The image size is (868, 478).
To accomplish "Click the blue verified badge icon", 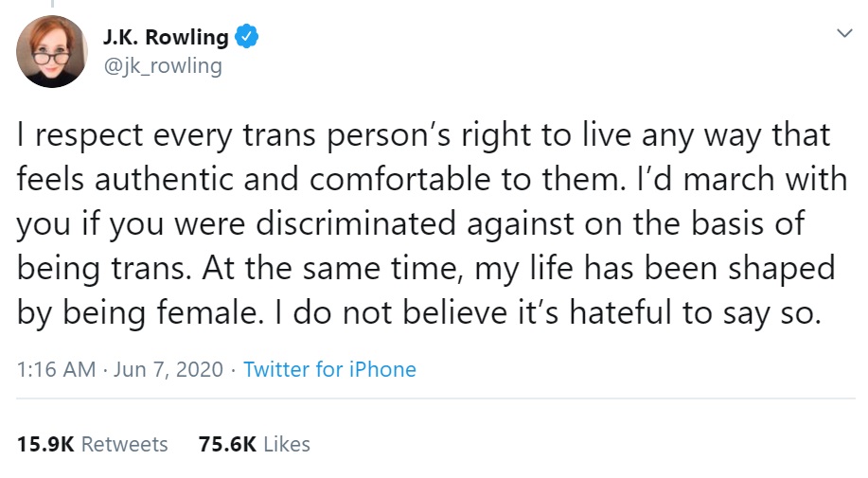I will click(246, 38).
